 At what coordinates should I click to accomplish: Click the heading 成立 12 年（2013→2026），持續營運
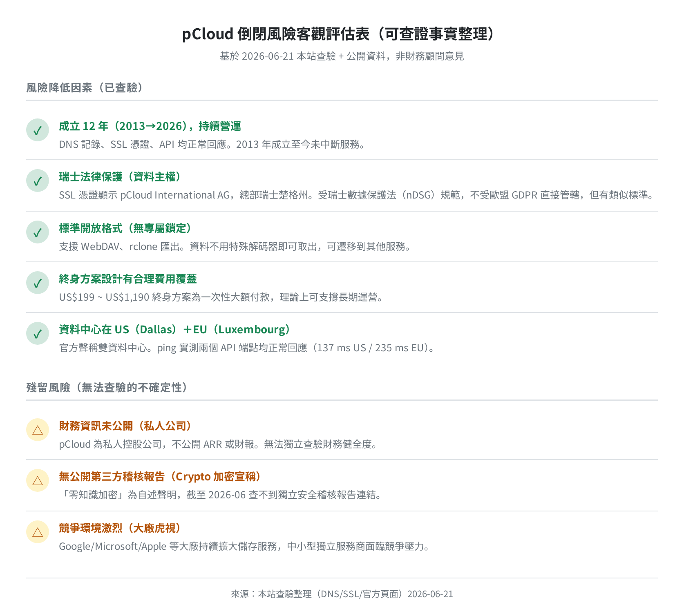coord(150,126)
